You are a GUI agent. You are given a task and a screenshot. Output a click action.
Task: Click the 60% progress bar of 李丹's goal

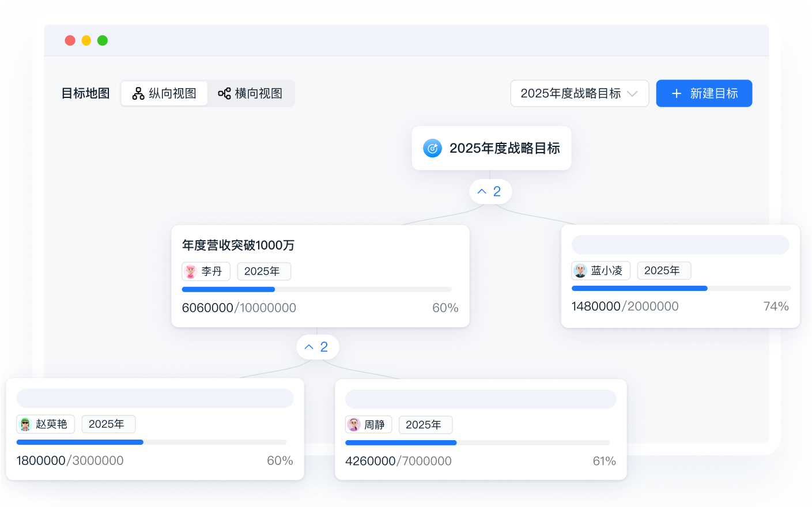tap(316, 289)
